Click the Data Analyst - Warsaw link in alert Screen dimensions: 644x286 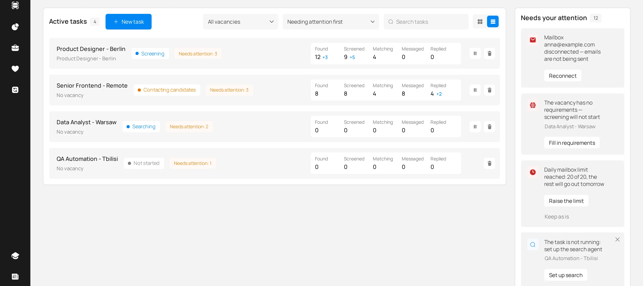click(570, 126)
